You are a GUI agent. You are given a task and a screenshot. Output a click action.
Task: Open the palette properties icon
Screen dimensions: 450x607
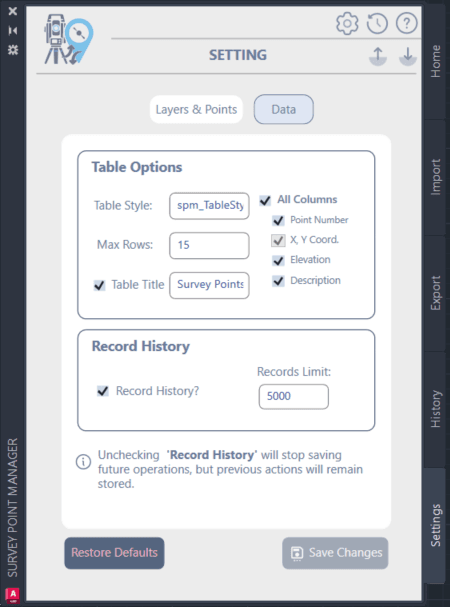[x=13, y=50]
